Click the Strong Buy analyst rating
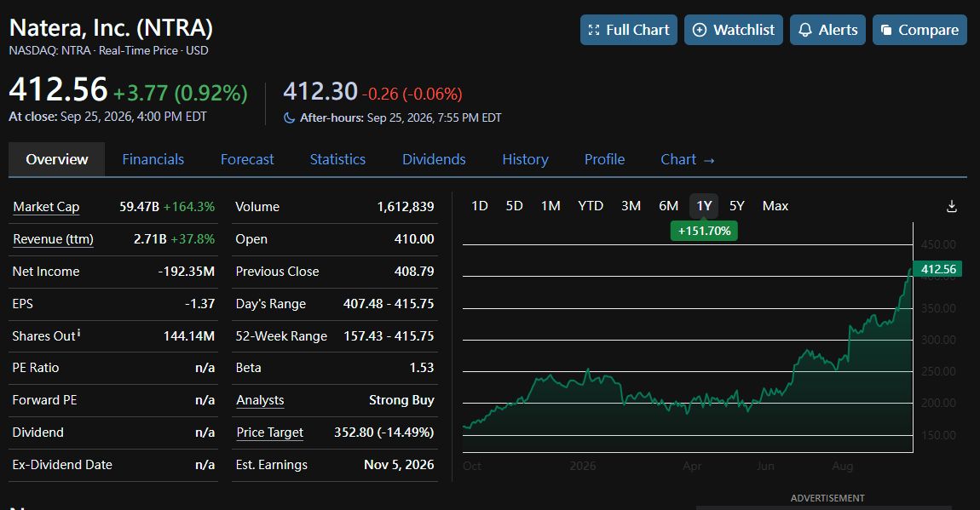 click(401, 400)
